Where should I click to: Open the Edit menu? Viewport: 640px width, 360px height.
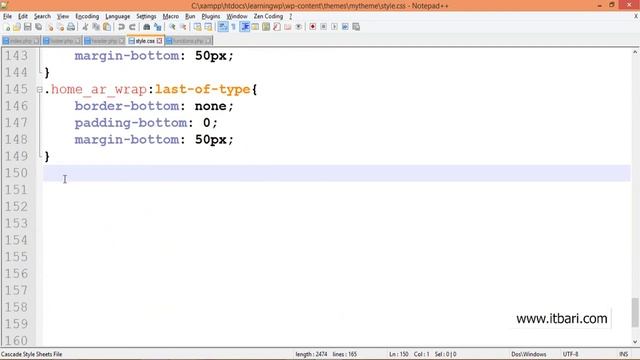pos(23,16)
